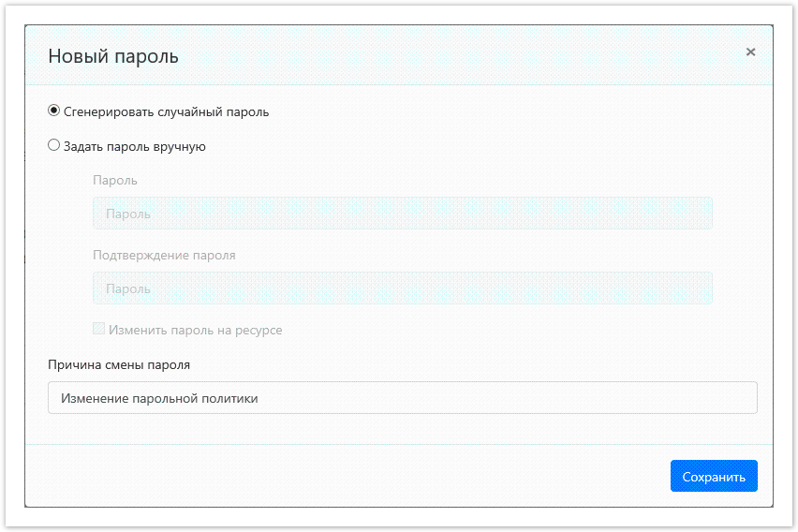Focus the Подтверждение пароля input field
The height and width of the screenshot is (532, 798).
tap(403, 288)
